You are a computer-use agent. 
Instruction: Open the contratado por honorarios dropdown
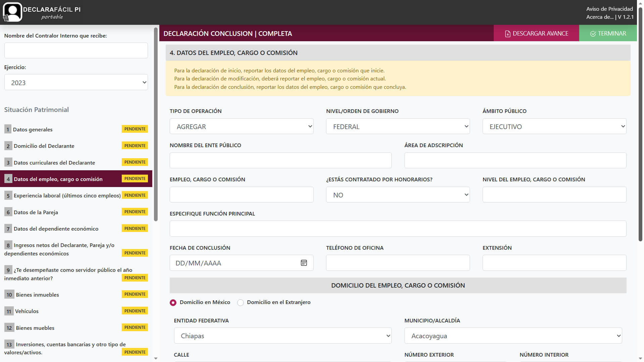tap(398, 195)
